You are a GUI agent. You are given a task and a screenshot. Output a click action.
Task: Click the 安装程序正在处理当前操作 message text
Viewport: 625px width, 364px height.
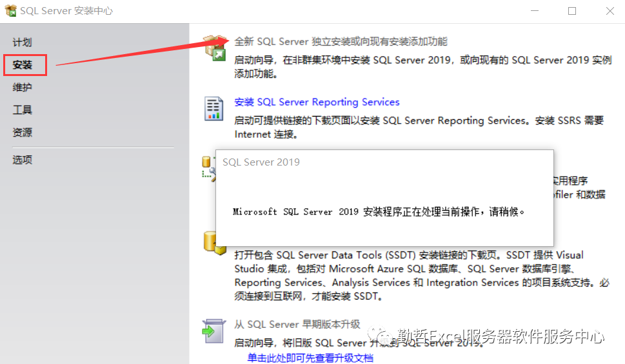point(379,211)
